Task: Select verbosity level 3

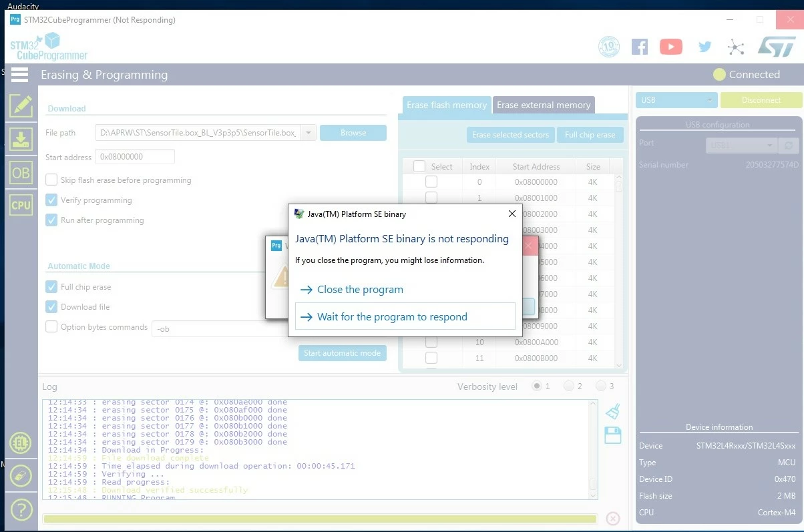Action: click(601, 386)
